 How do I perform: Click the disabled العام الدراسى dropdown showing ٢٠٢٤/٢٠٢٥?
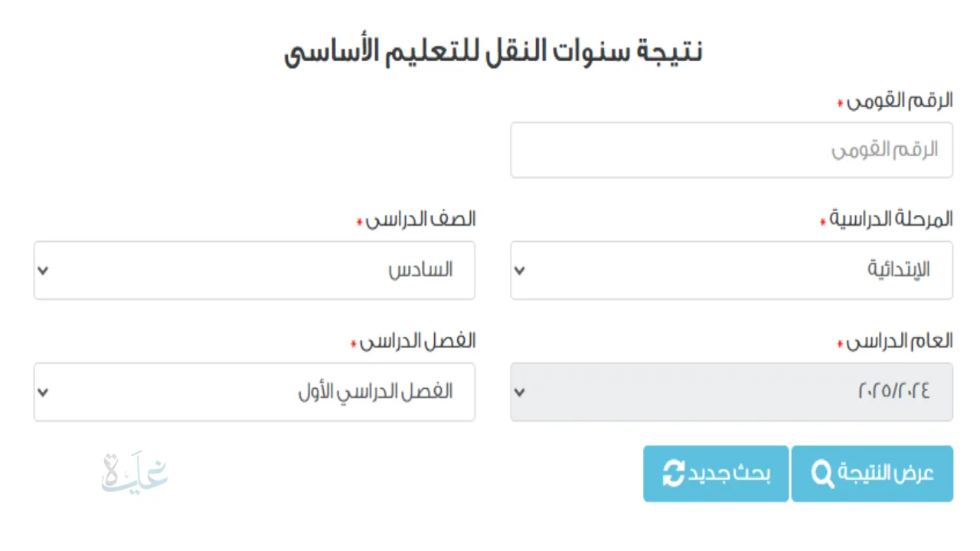click(731, 392)
